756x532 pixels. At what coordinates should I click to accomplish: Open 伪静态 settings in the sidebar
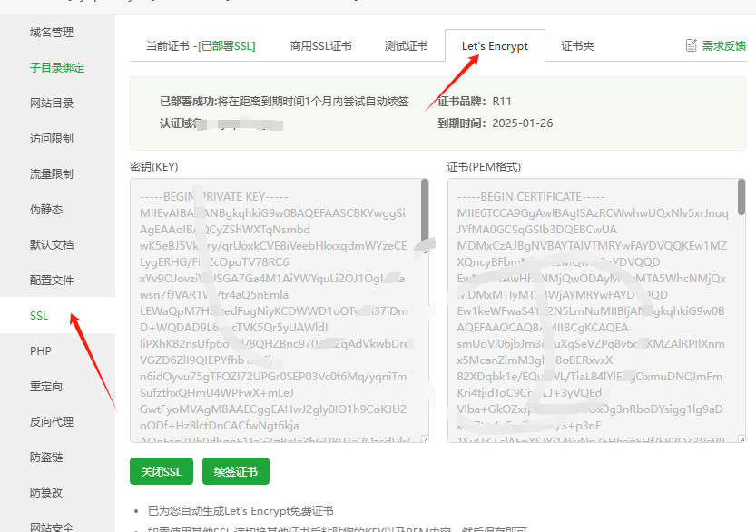(x=46, y=210)
